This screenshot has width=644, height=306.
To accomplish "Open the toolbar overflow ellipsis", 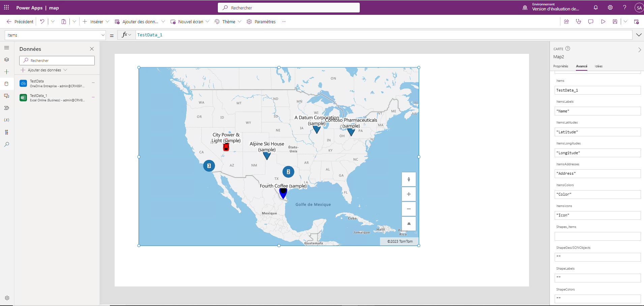I will (284, 22).
